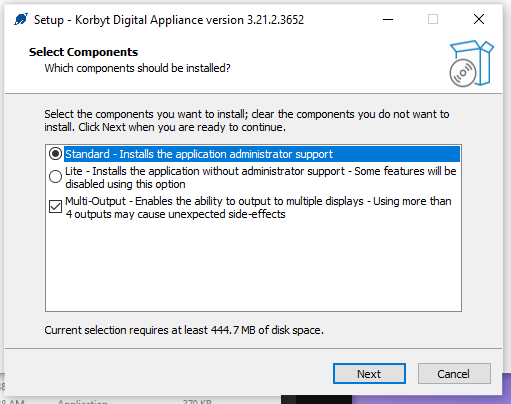This screenshot has width=511, height=404.
Task: Click the required disk space message
Action: (x=184, y=330)
